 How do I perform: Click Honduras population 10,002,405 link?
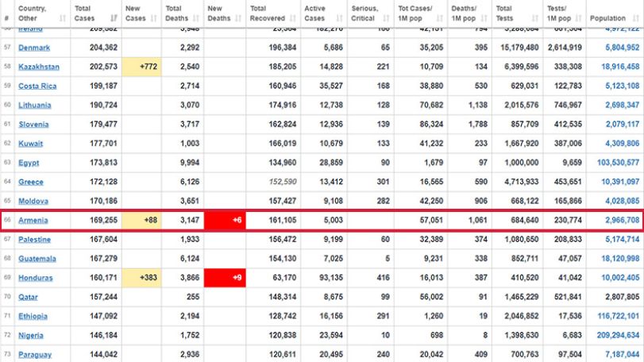click(x=620, y=278)
